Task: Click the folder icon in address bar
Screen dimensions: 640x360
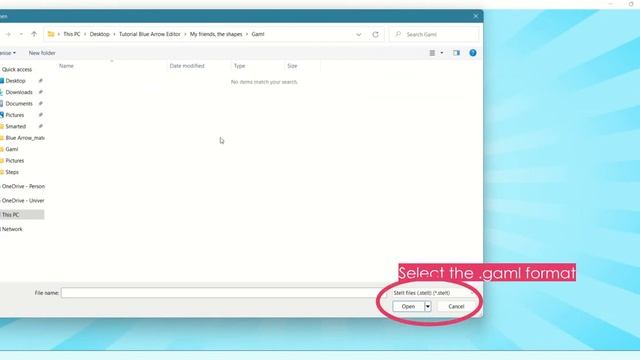Action: pyautogui.click(x=51, y=34)
